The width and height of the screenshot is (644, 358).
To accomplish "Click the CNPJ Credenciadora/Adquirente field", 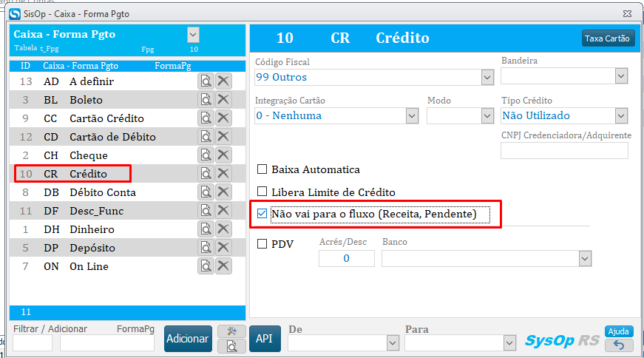I will tap(564, 151).
